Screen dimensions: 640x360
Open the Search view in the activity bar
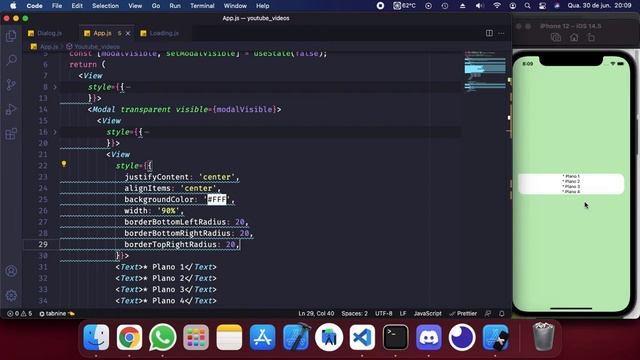11,60
